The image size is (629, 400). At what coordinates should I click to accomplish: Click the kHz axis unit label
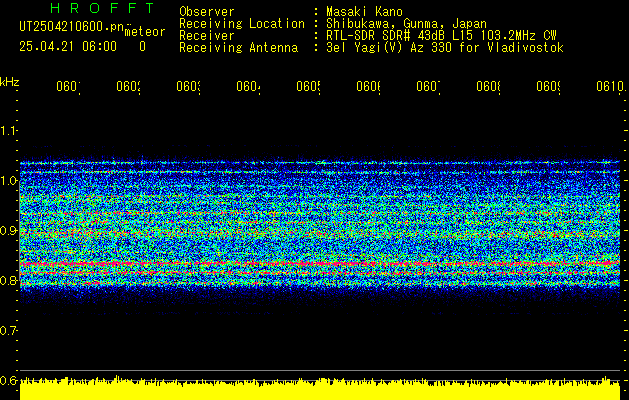[x=9, y=82]
